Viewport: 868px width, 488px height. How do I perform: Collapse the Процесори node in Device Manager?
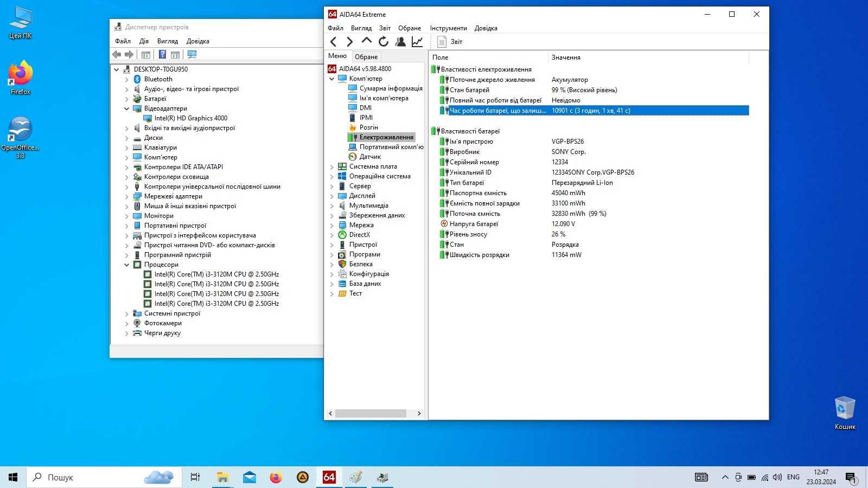click(x=127, y=265)
